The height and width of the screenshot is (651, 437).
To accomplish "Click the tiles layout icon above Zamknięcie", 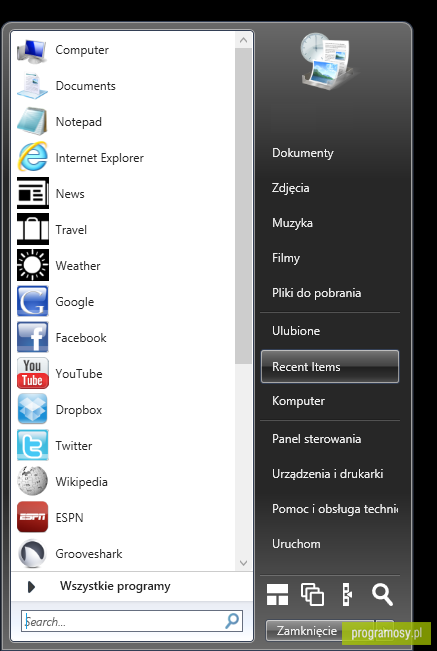I will pyautogui.click(x=277, y=595).
